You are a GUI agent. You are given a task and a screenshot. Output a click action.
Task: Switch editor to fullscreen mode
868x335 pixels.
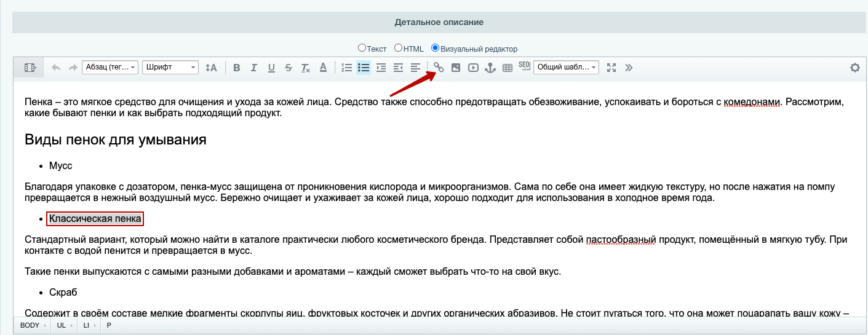pyautogui.click(x=611, y=68)
